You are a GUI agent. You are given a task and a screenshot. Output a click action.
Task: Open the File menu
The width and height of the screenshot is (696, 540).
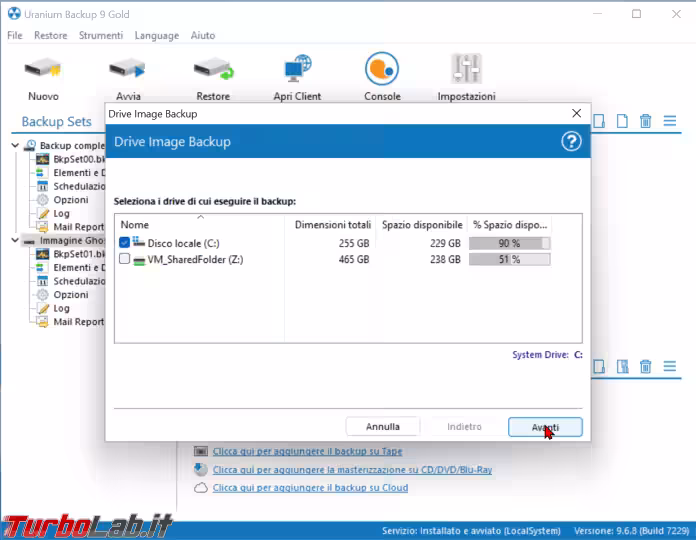point(15,35)
